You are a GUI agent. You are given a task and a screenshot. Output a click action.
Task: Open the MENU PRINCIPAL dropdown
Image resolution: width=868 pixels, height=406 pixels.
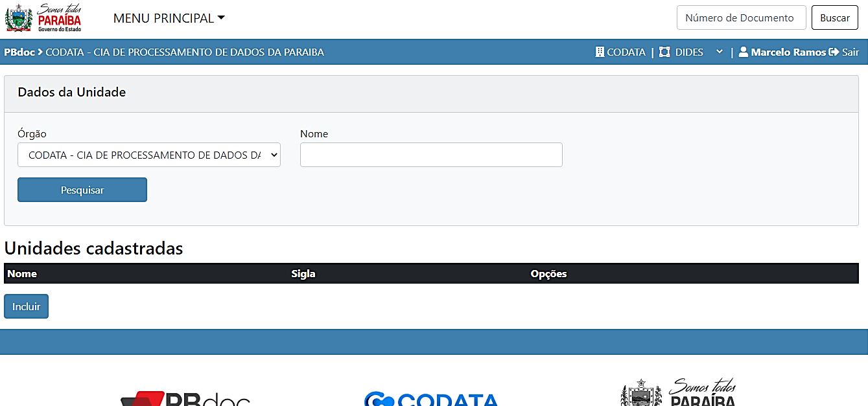[169, 18]
